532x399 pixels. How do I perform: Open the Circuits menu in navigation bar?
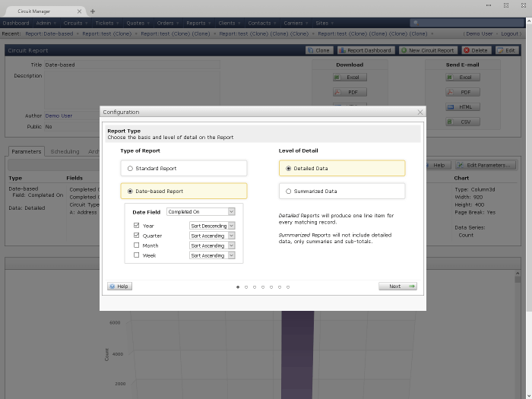point(74,23)
